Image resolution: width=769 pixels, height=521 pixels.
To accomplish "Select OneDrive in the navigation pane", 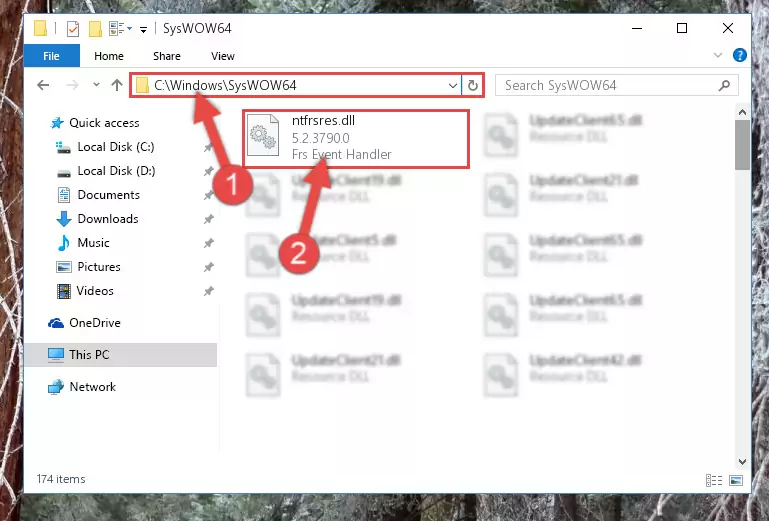I will (x=95, y=323).
